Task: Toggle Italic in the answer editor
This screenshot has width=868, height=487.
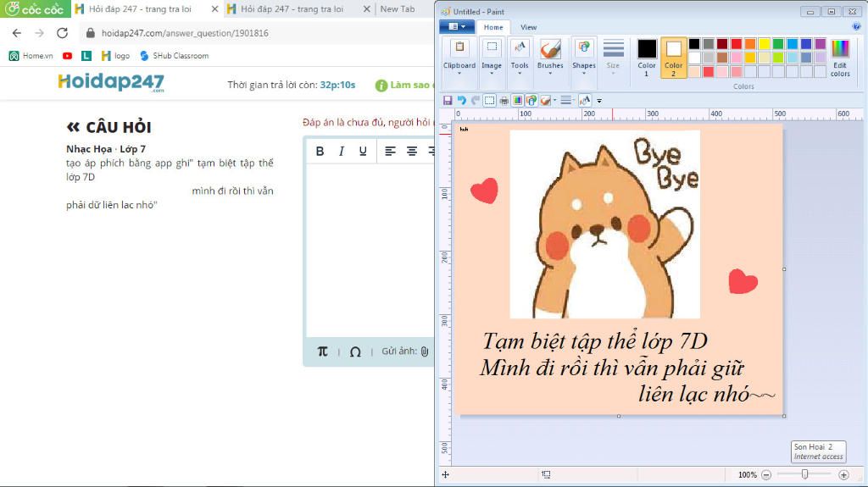Action: 342,151
